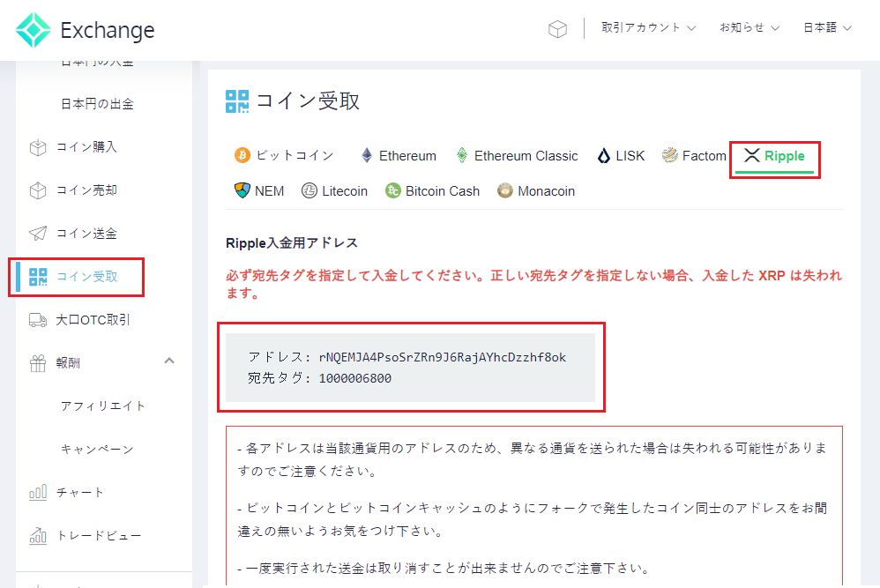Open キャンペーン in sidebar
This screenshot has height=588, width=880.
pos(97,449)
